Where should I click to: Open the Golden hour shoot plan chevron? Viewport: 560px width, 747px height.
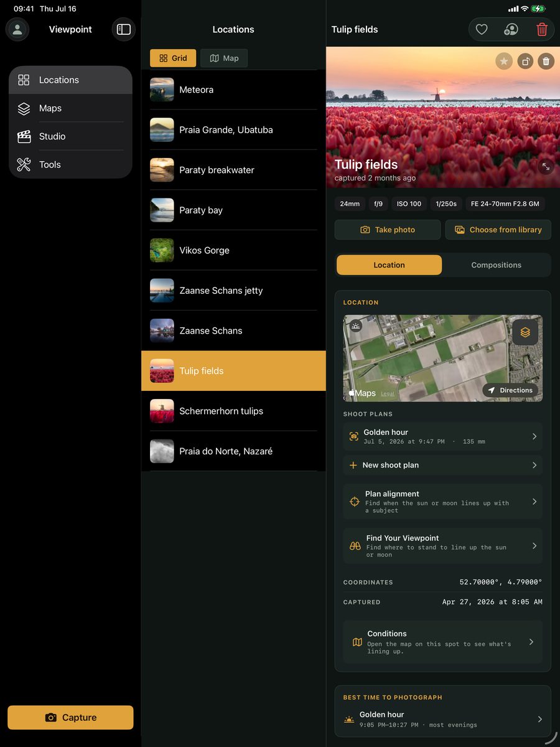[x=534, y=436]
